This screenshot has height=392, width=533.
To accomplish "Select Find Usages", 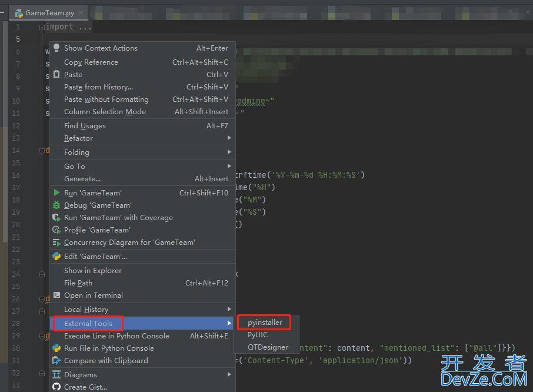I will 143,126.
